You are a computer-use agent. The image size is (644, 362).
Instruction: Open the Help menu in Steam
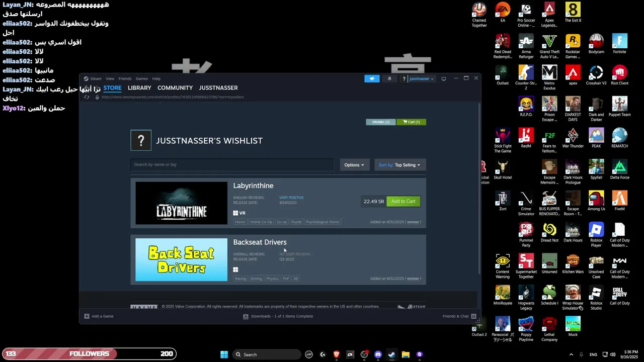[x=156, y=78]
